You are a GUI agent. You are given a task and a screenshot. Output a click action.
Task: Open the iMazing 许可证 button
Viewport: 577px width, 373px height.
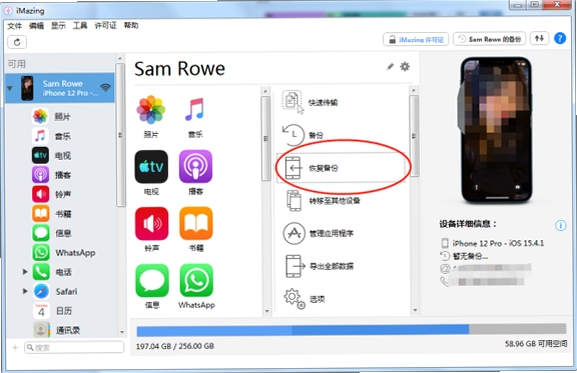click(416, 39)
